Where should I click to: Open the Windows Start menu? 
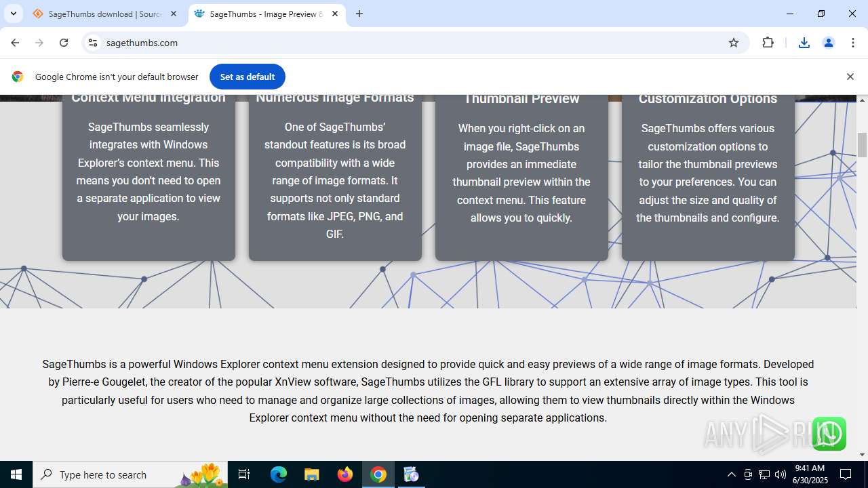click(16, 474)
